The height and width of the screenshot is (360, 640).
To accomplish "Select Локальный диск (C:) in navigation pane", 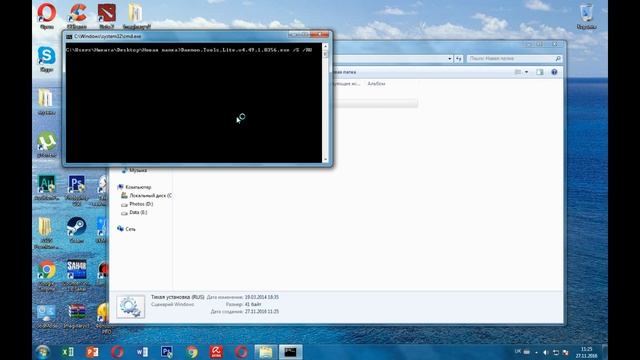I will pyautogui.click(x=147, y=196).
